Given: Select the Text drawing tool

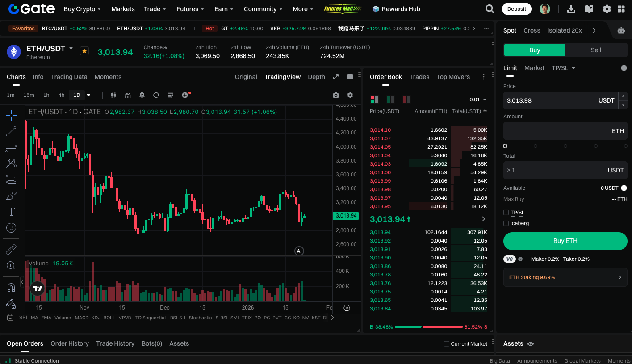Looking at the screenshot, I should click(11, 212).
